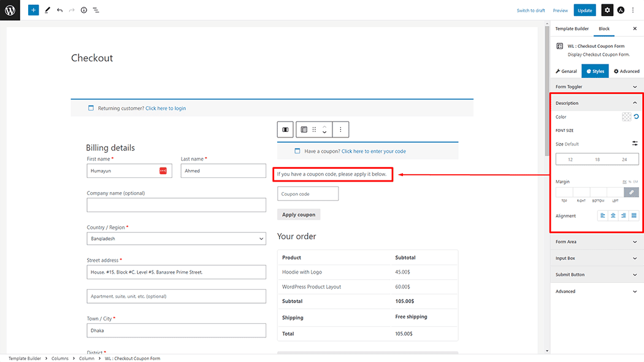644x362 pixels.
Task: Expand the Input Box section
Action: [x=596, y=258]
